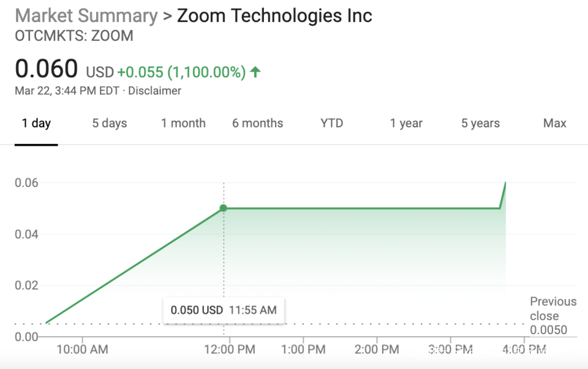
Task: Open the 6 months view
Action: pos(257,124)
